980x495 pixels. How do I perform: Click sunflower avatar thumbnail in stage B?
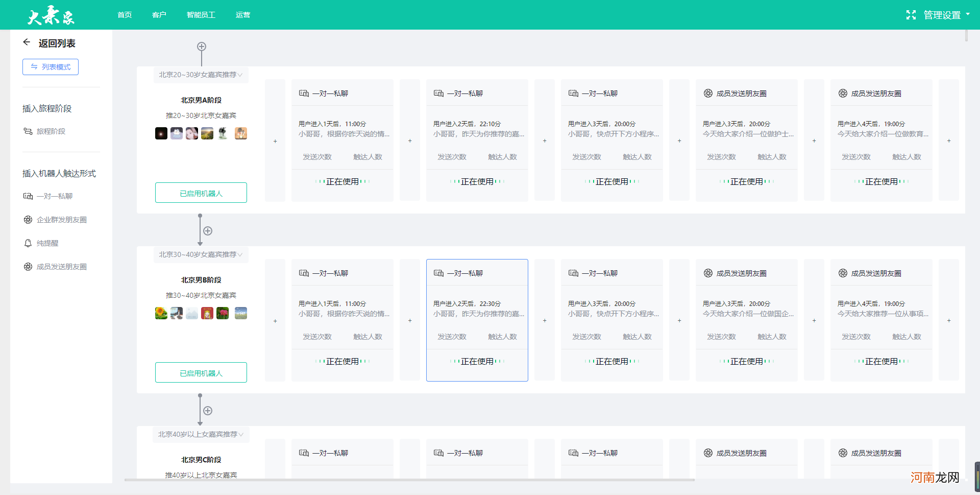pyautogui.click(x=161, y=313)
